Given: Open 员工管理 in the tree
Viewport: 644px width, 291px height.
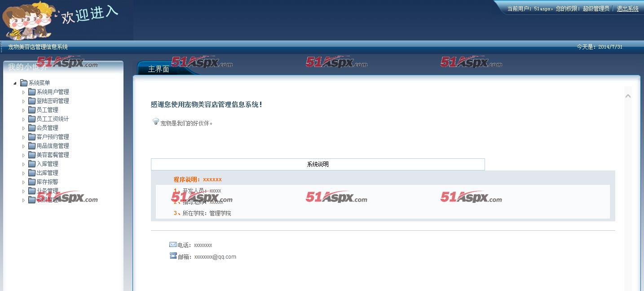Looking at the screenshot, I should pyautogui.click(x=48, y=110).
